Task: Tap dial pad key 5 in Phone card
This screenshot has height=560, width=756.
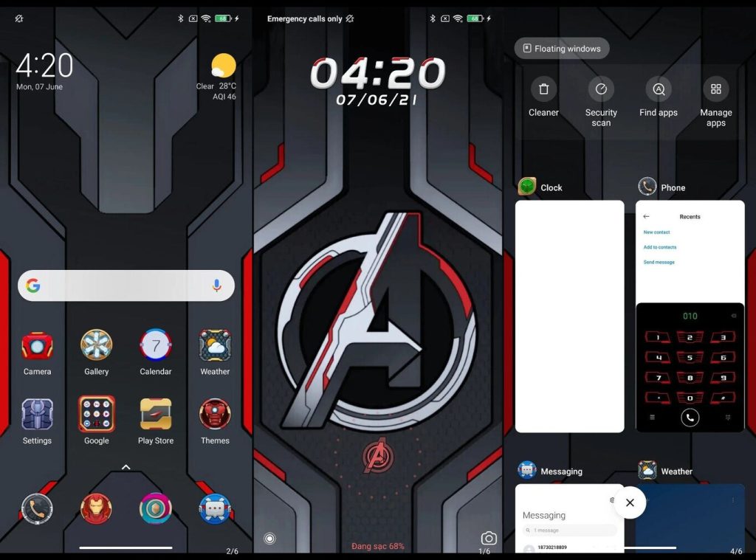Action: coord(690,358)
